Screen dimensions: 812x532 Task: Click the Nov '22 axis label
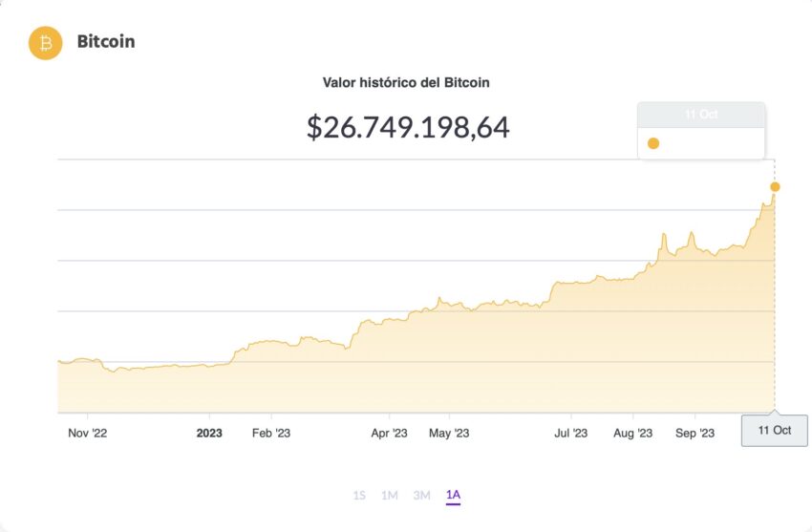pos(87,433)
